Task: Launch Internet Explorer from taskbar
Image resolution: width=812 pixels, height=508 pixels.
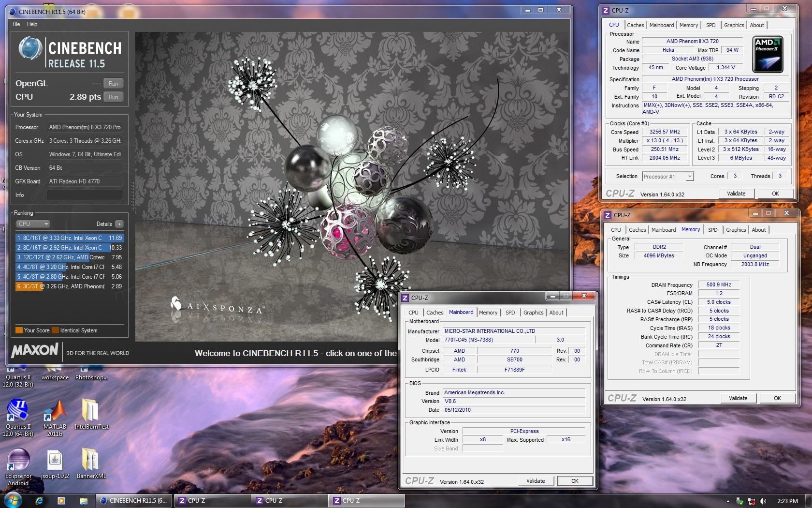Action: pos(39,501)
